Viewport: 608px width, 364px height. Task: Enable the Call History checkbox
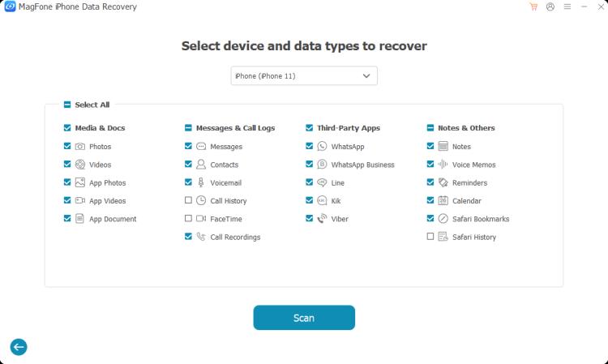click(189, 201)
